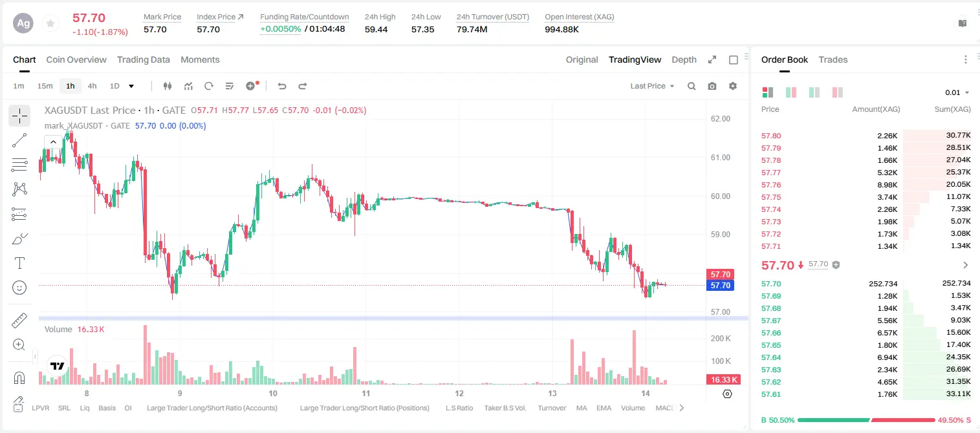The height and width of the screenshot is (433, 980).
Task: Open chart settings gear icon
Action: click(733, 86)
